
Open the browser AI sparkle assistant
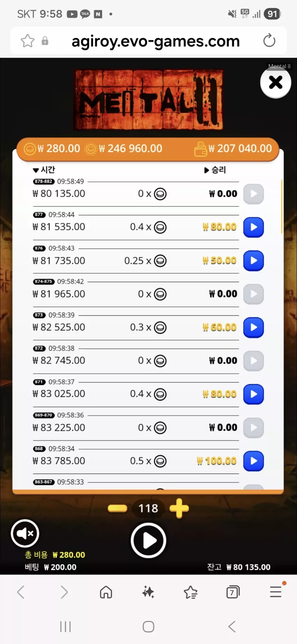click(x=148, y=592)
